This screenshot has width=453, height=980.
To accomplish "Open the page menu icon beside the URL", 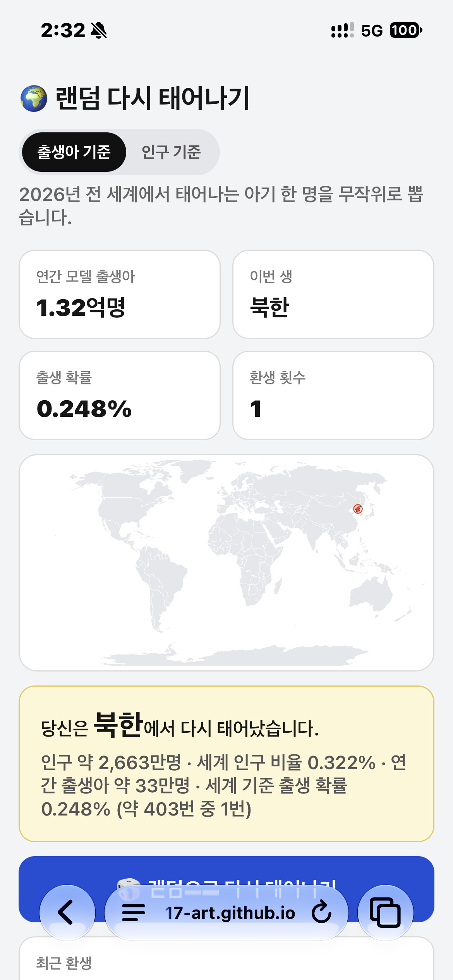I will 134,912.
